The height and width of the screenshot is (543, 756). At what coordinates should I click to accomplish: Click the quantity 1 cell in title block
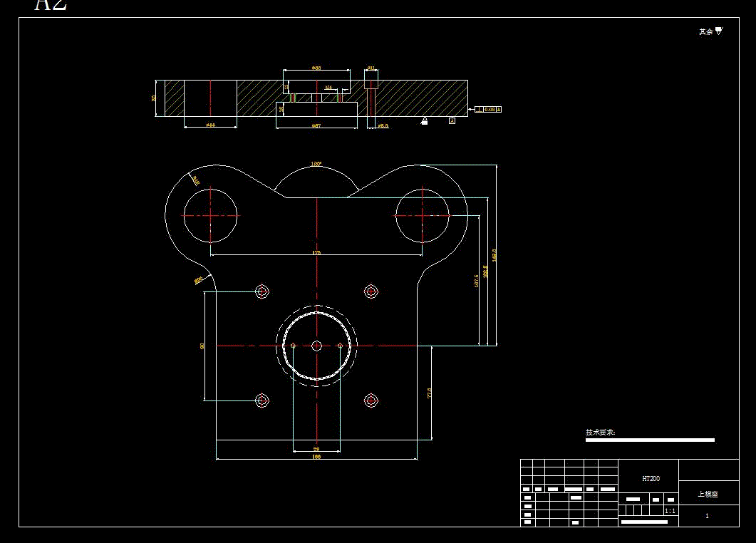[x=708, y=515]
